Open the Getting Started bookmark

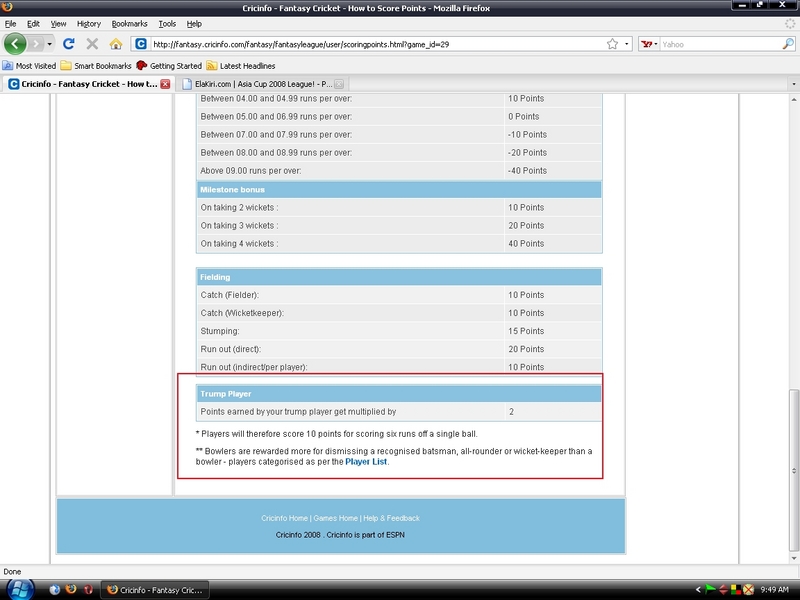click(x=169, y=66)
